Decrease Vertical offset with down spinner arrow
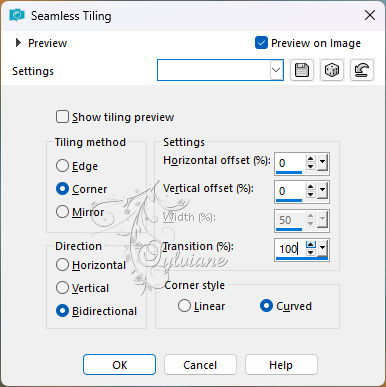Viewport: 386px width, 387px height. click(x=310, y=194)
